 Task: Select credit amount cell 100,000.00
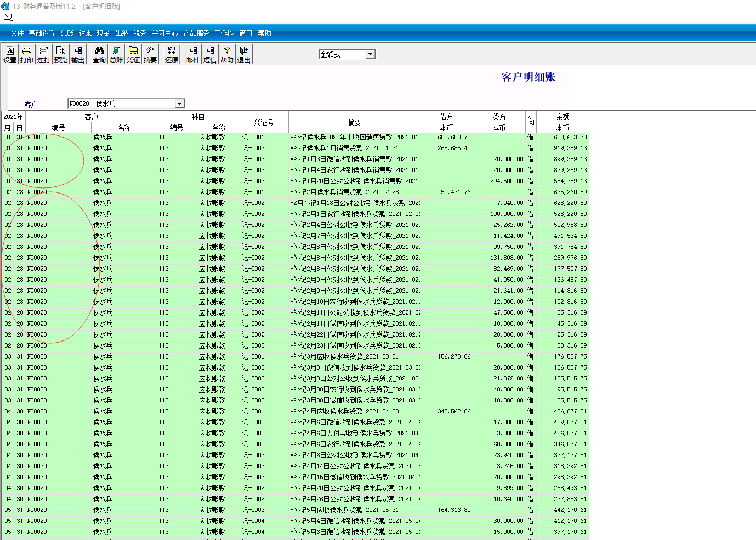pyautogui.click(x=499, y=214)
